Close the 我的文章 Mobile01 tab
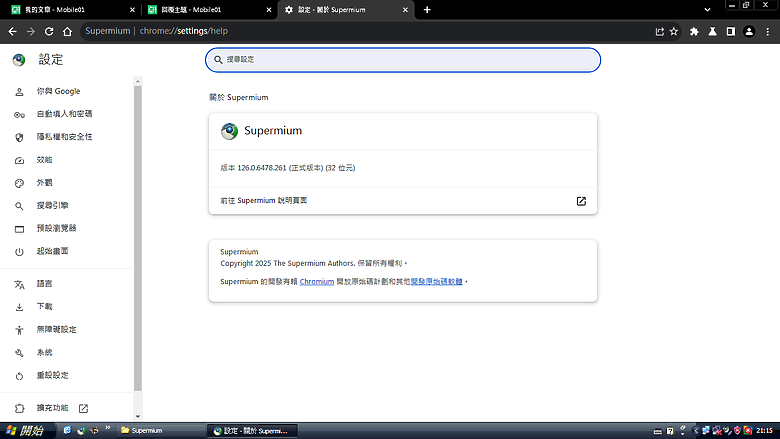This screenshot has height=439, width=780. (132, 9)
